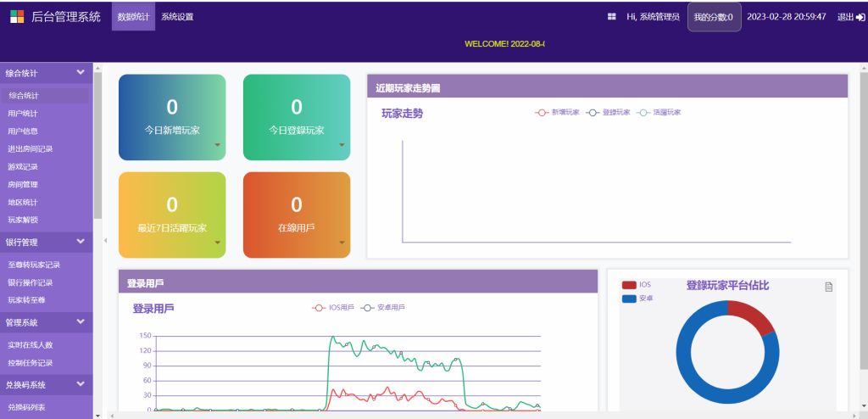
Task: Click the 玩家走勢 chart title
Action: [x=403, y=114]
